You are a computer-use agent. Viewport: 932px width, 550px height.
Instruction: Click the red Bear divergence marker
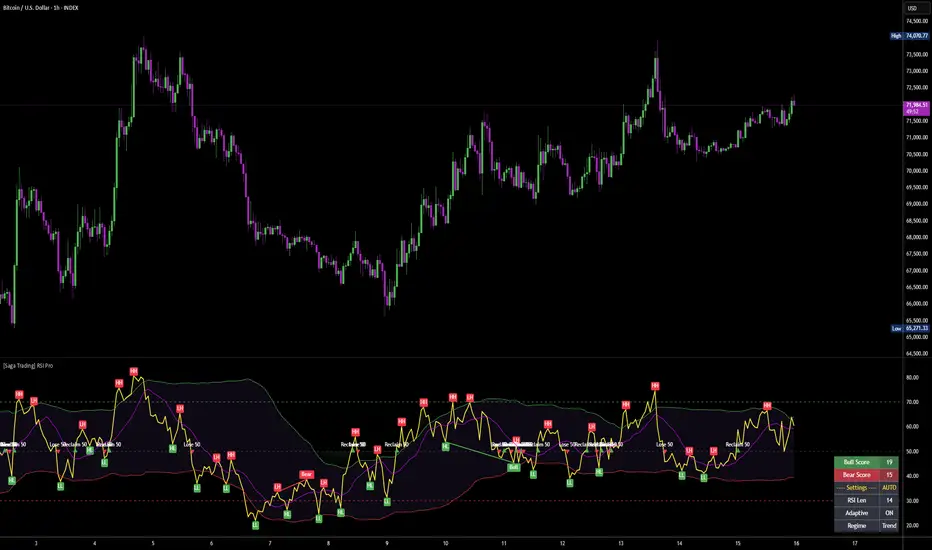pos(306,474)
